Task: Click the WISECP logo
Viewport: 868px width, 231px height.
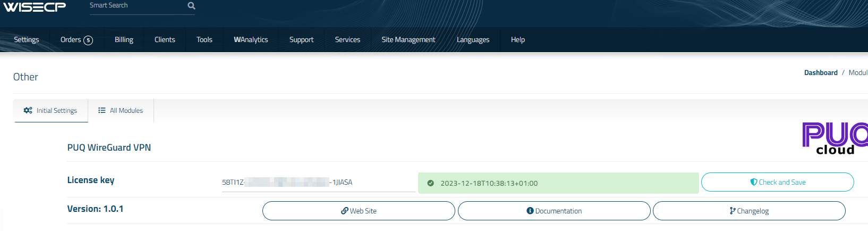Action: pyautogui.click(x=35, y=7)
